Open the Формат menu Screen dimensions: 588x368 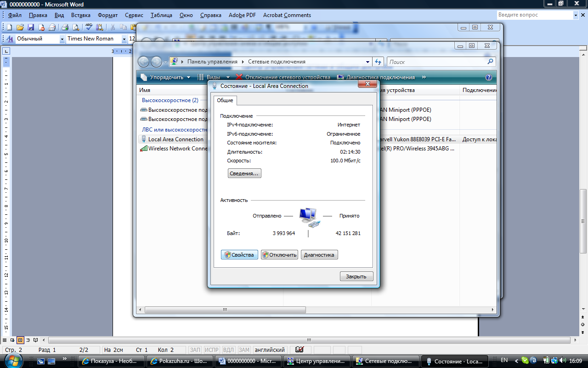click(x=108, y=15)
